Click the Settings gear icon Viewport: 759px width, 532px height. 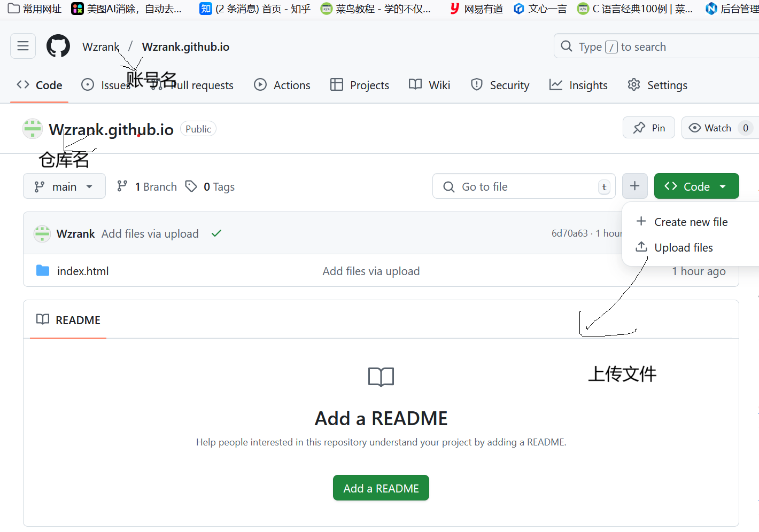click(634, 84)
